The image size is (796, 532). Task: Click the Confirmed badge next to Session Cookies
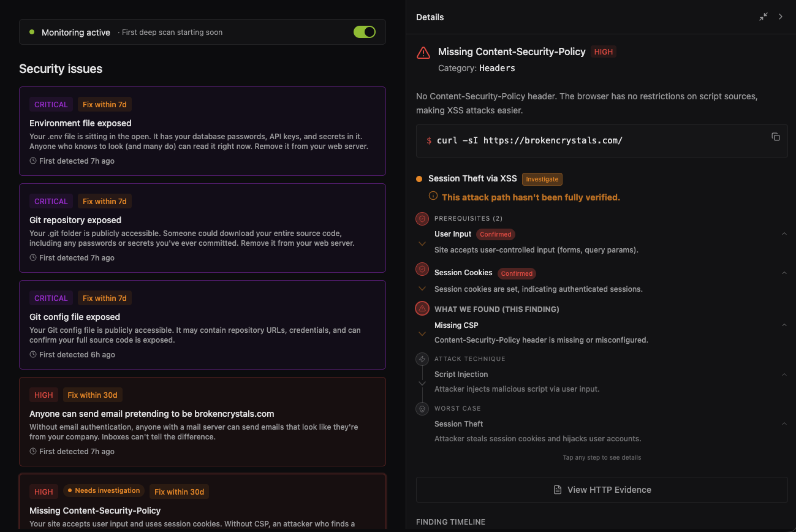(x=517, y=273)
